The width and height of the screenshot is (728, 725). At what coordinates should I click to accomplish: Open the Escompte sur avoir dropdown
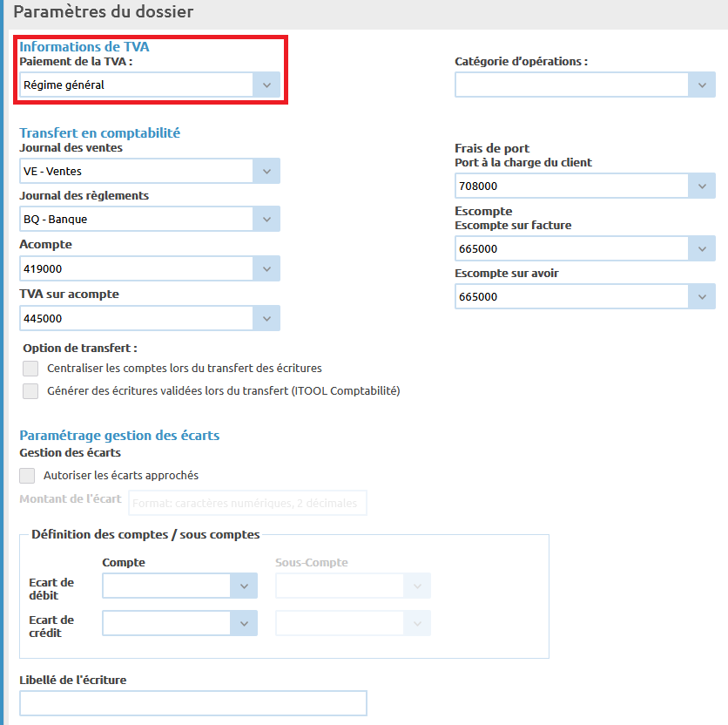pyautogui.click(x=702, y=296)
